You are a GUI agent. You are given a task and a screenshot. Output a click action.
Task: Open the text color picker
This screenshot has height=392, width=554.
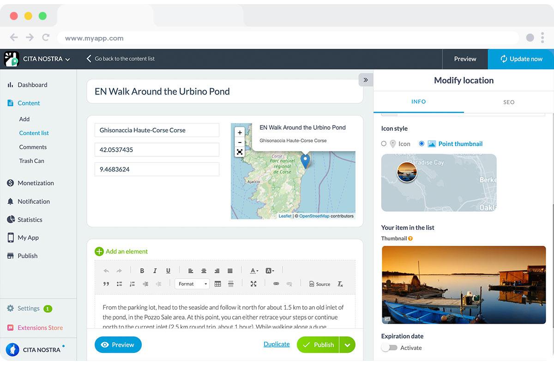point(254,271)
